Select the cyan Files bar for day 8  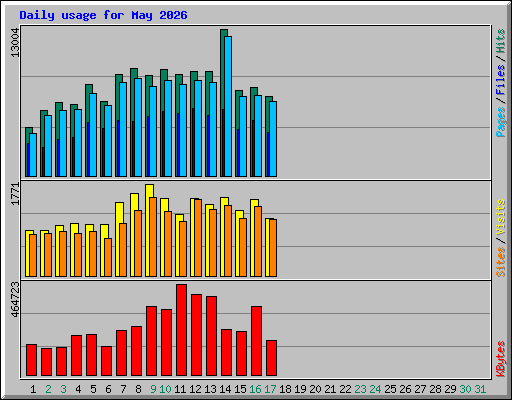point(138,127)
